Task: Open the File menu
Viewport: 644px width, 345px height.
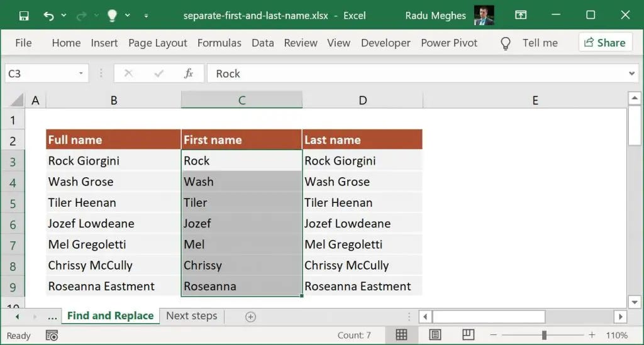Action: click(x=23, y=43)
